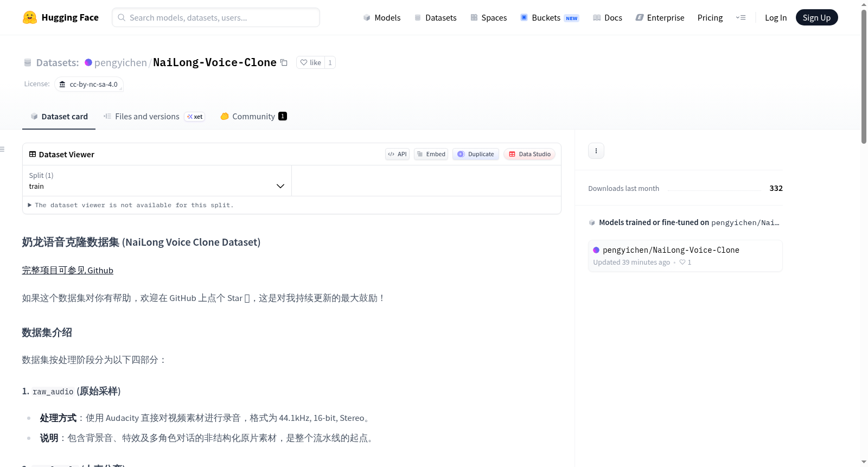Open the Datasets page
868x467 pixels.
[436, 18]
